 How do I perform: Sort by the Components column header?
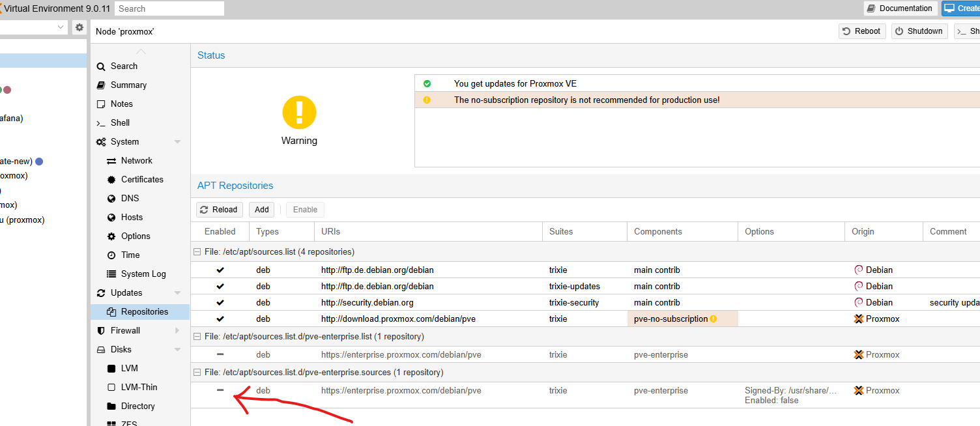[682, 231]
